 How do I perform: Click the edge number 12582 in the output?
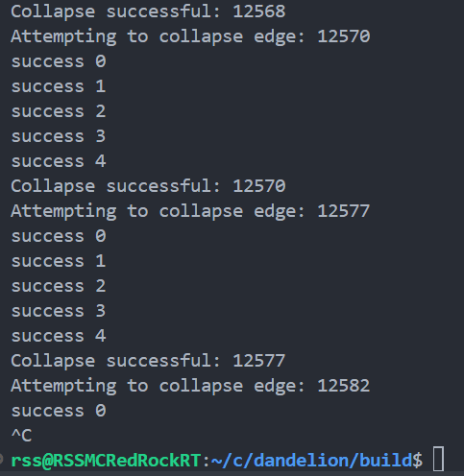(x=344, y=386)
